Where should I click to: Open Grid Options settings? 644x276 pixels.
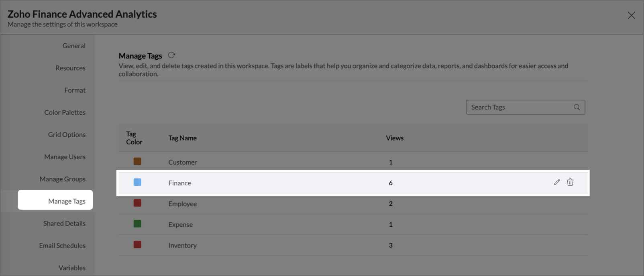pyautogui.click(x=67, y=135)
